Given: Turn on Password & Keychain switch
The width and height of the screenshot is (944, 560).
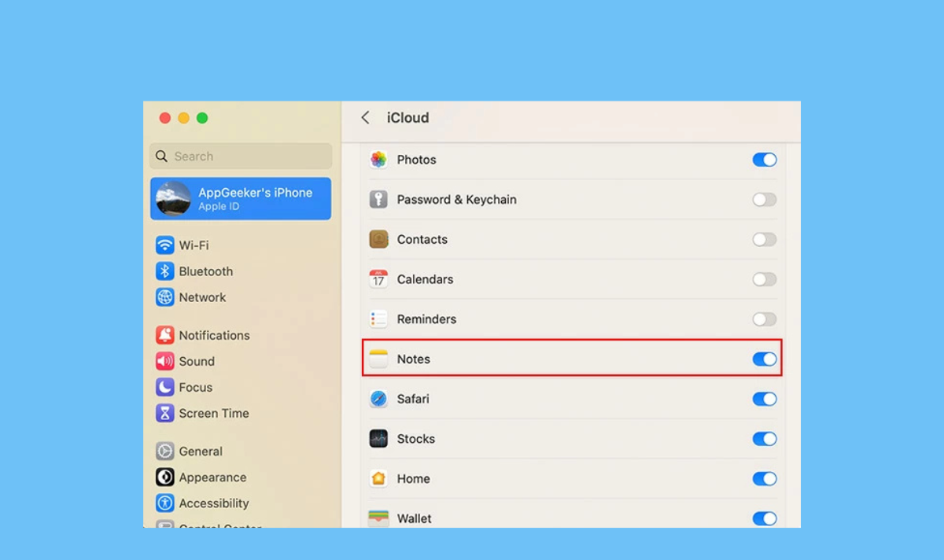Looking at the screenshot, I should [764, 200].
